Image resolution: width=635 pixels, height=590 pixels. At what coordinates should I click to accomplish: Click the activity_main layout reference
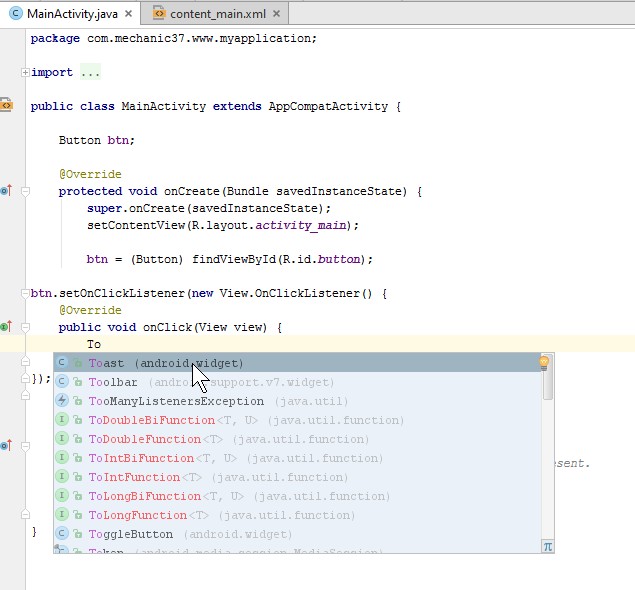click(300, 225)
